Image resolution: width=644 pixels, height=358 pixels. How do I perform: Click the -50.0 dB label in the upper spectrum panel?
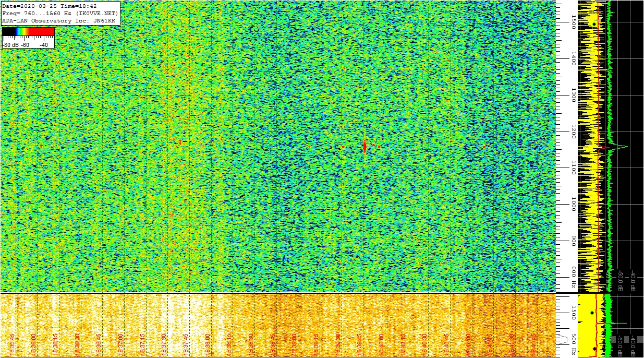[x=621, y=280]
